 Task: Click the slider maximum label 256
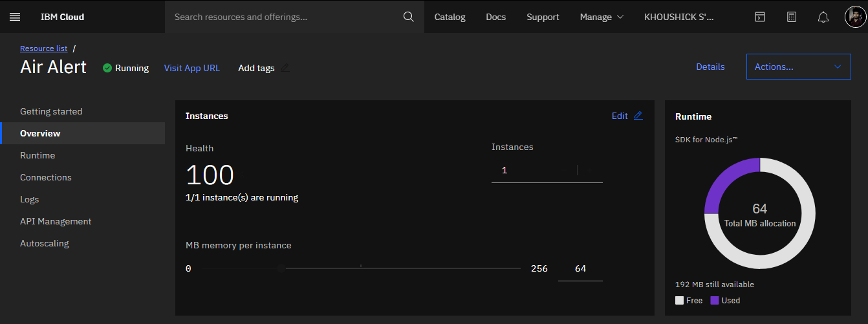[x=539, y=268]
